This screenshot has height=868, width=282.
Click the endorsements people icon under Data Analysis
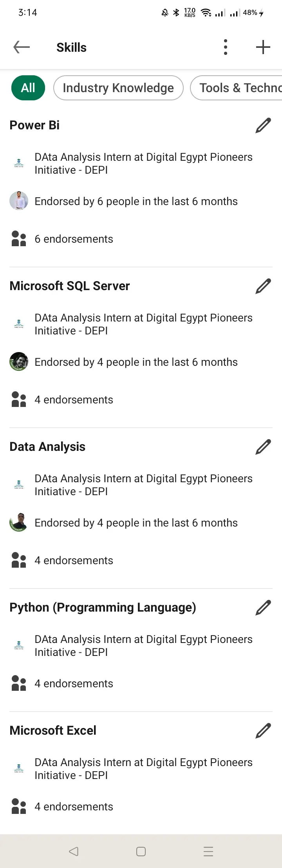pyautogui.click(x=18, y=560)
